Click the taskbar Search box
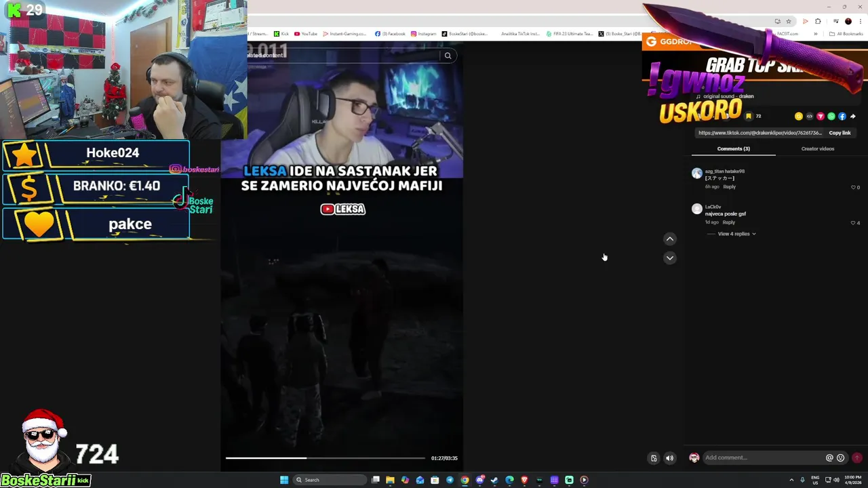868x488 pixels. tap(330, 480)
